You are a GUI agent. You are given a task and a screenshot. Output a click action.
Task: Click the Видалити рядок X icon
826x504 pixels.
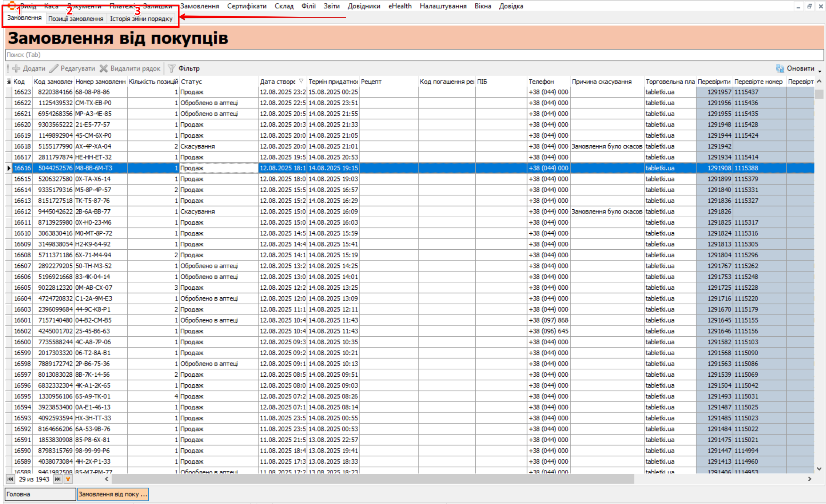104,69
